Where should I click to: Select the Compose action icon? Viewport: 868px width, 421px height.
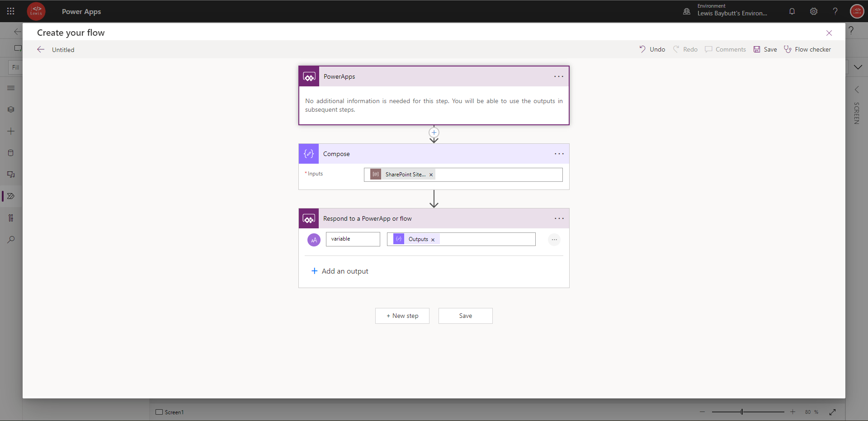(309, 154)
